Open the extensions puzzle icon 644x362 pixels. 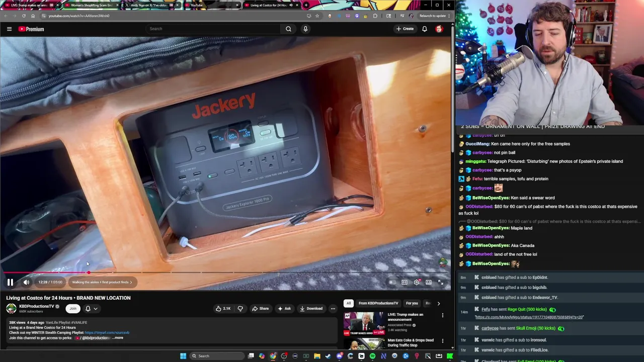[375, 16]
